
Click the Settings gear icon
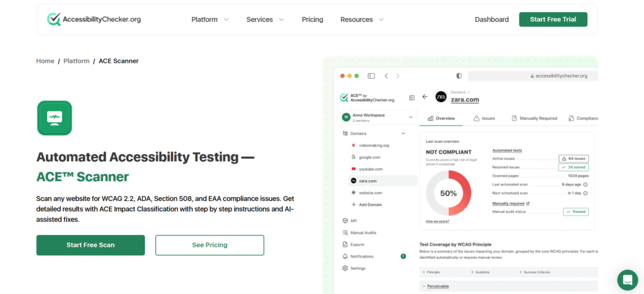click(345, 268)
